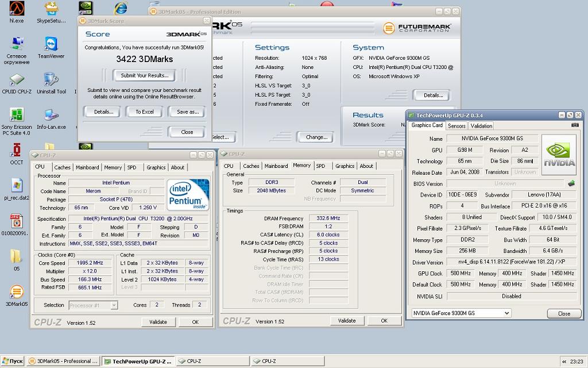This screenshot has height=368, width=588.
Task: Click OK in right CPU-Z window
Action: pos(384,320)
